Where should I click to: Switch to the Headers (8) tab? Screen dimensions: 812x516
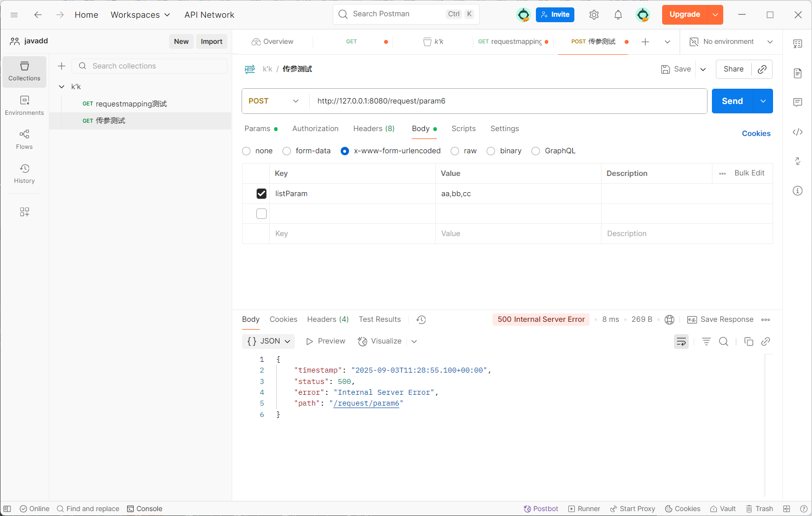click(x=374, y=129)
